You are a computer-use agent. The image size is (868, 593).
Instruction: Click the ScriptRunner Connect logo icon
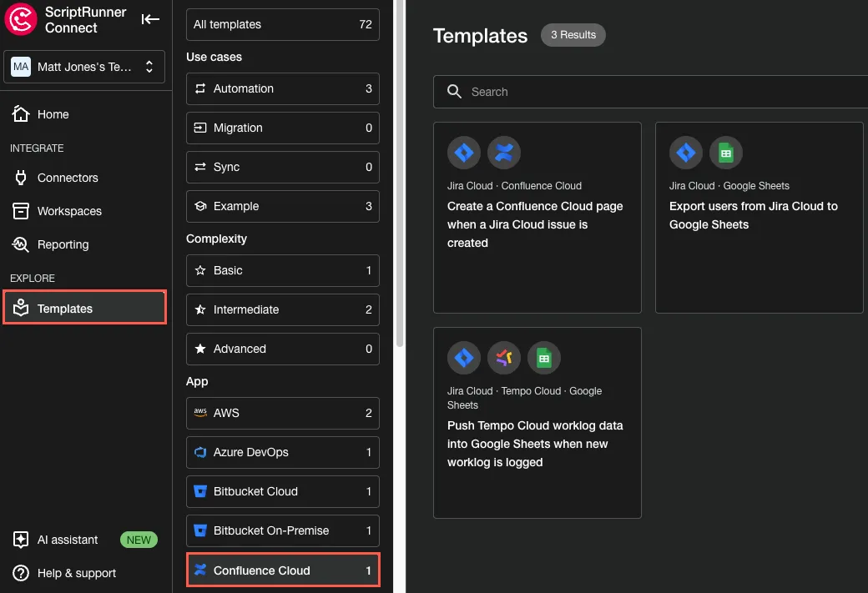pos(21,19)
